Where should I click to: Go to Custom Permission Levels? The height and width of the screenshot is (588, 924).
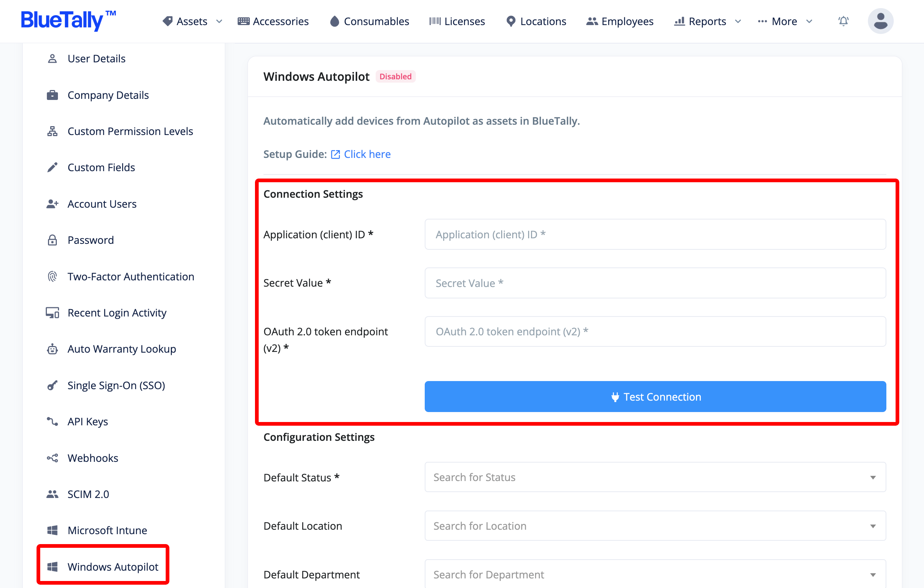point(130,131)
